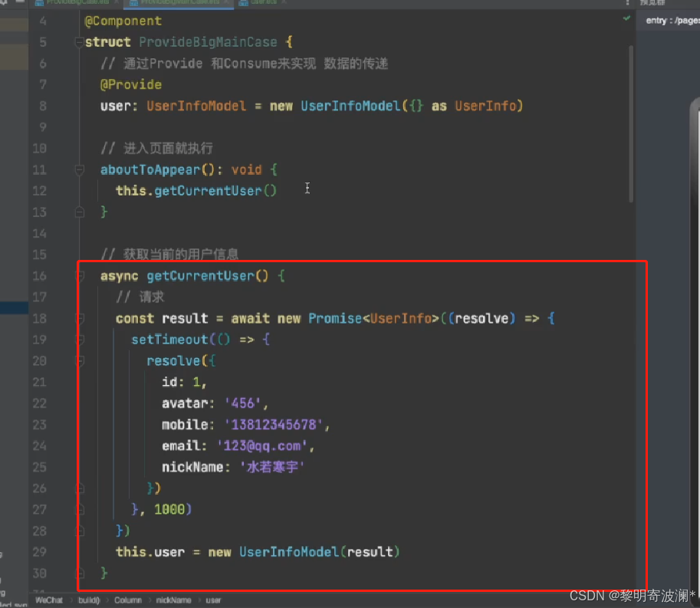Click 'this.user' assignment on line 29
Image resolution: width=700 pixels, height=608 pixels.
150,552
